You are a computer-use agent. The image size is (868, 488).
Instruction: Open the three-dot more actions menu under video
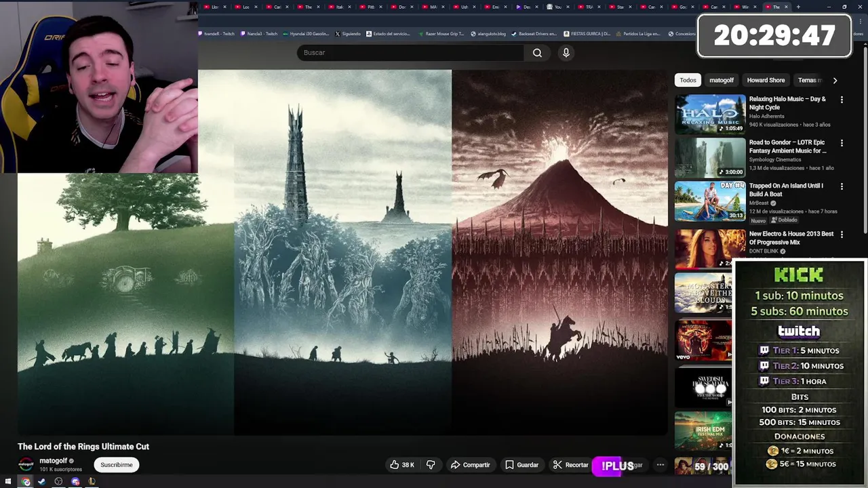click(660, 465)
